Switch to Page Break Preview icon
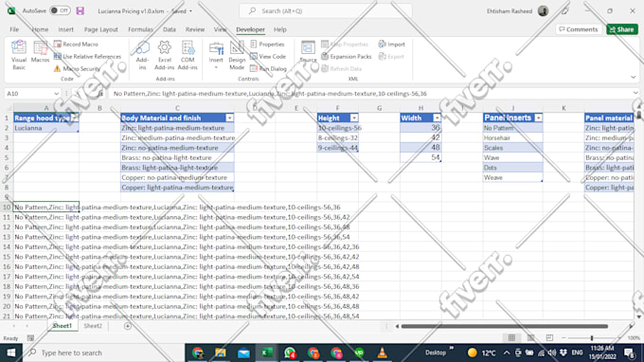The width and height of the screenshot is (644, 362). point(549,337)
